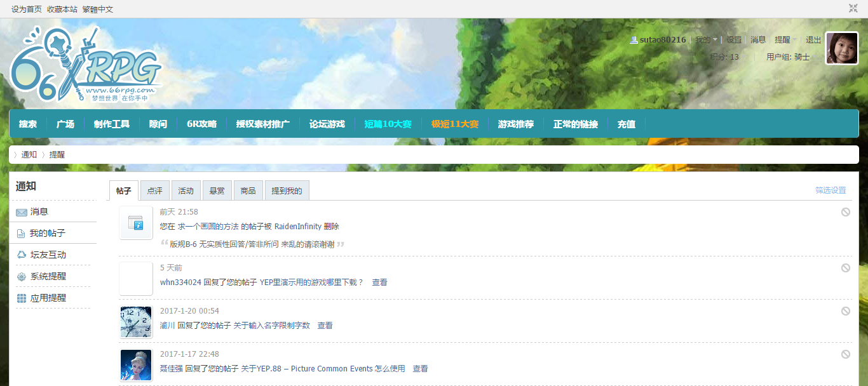This screenshot has height=386, width=868.
Task: Click the envelope icon next to 消息
Action: tap(22, 212)
